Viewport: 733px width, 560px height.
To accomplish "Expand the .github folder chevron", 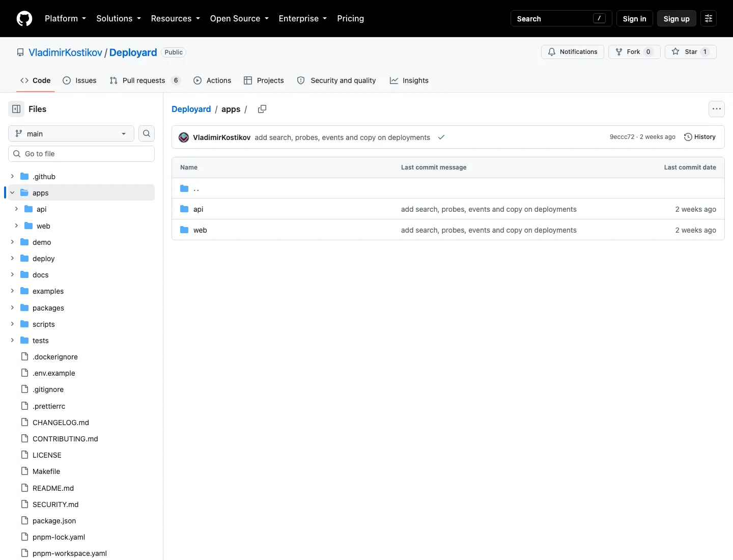I will click(12, 177).
